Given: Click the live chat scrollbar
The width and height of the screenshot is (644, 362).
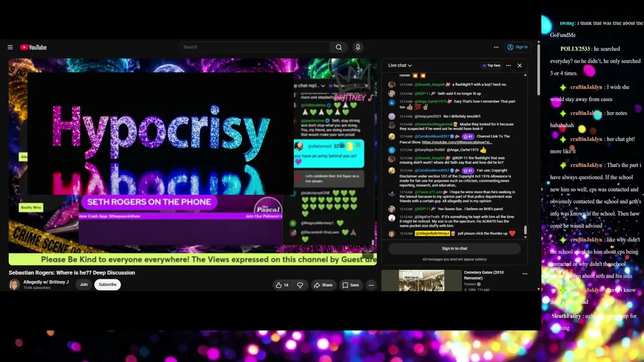Looking at the screenshot, I should (525, 230).
